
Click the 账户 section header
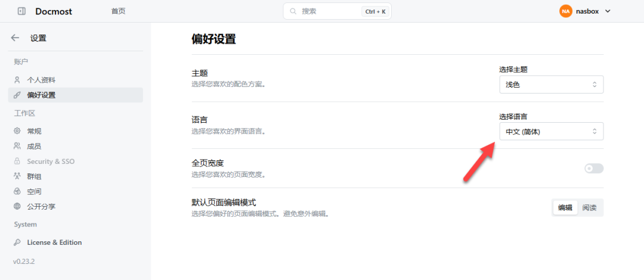tap(20, 61)
